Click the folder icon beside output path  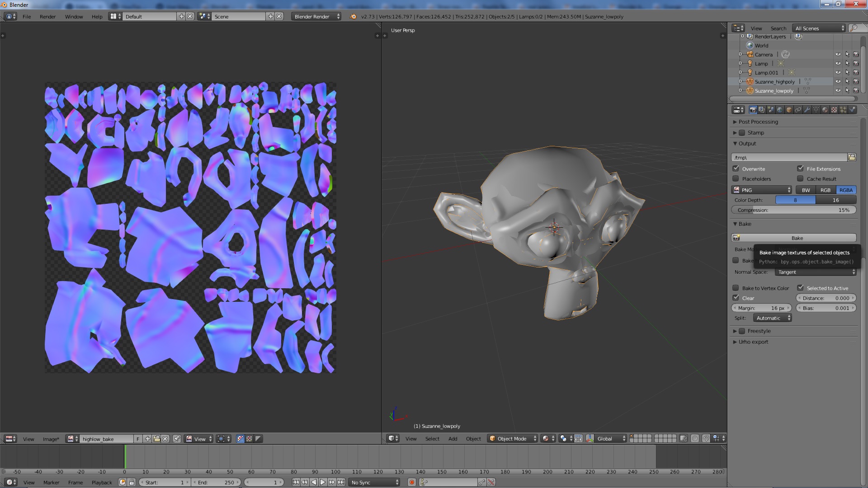click(852, 157)
